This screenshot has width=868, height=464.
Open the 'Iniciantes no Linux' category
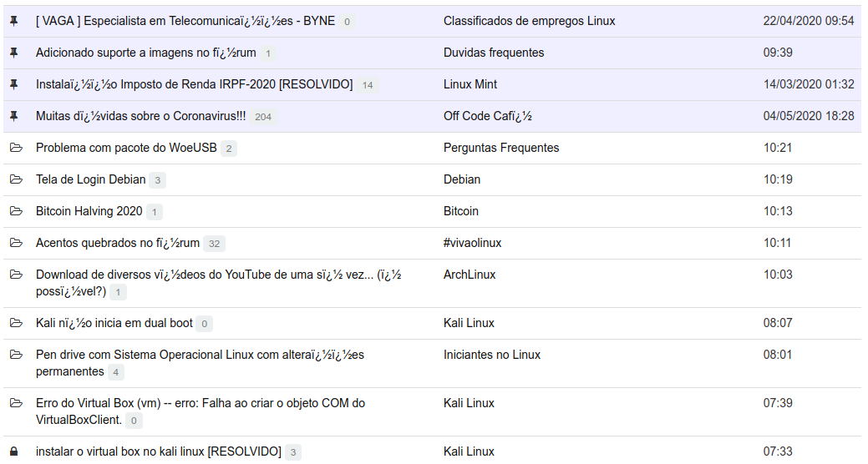492,355
